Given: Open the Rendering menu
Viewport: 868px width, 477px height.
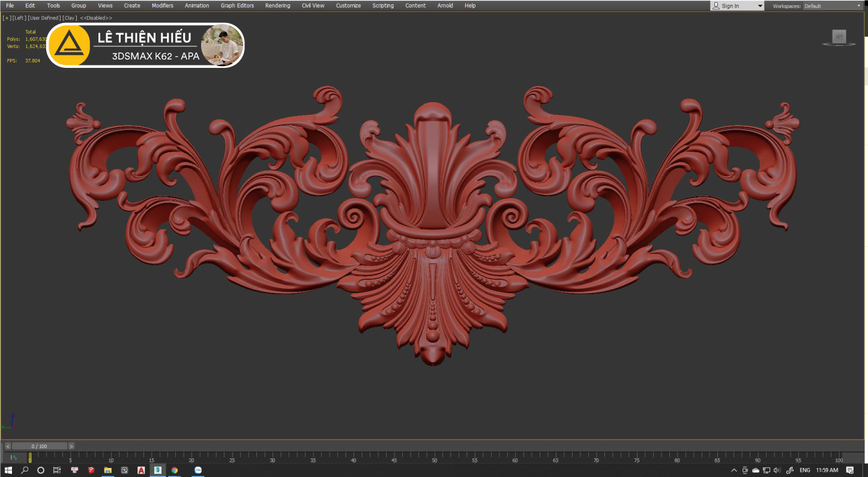Looking at the screenshot, I should pyautogui.click(x=277, y=5).
